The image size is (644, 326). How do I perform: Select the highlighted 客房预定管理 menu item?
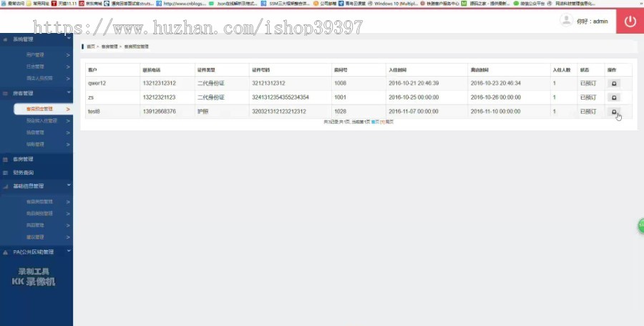pyautogui.click(x=43, y=109)
